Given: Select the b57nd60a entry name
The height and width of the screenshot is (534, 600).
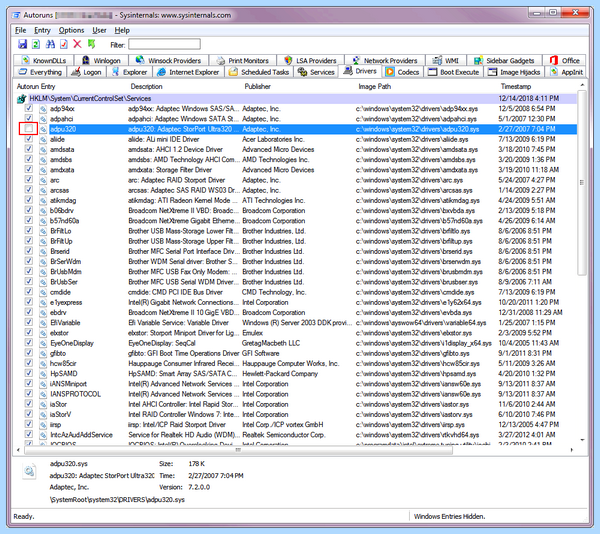Looking at the screenshot, I should click(x=65, y=221).
